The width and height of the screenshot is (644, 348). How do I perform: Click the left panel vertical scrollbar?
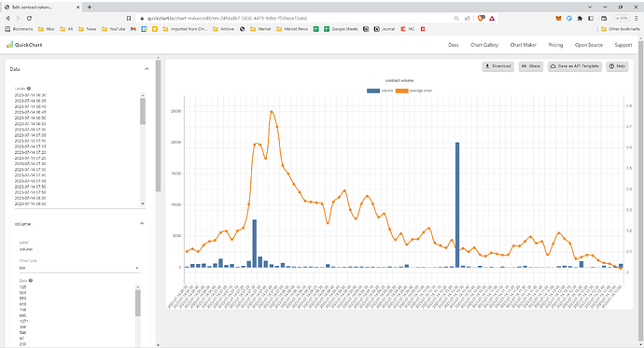pos(158,126)
